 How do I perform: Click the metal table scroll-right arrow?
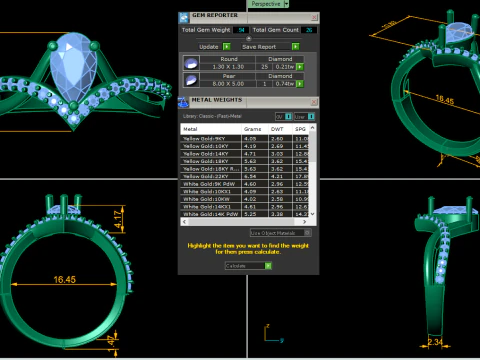pyautogui.click(x=304, y=222)
